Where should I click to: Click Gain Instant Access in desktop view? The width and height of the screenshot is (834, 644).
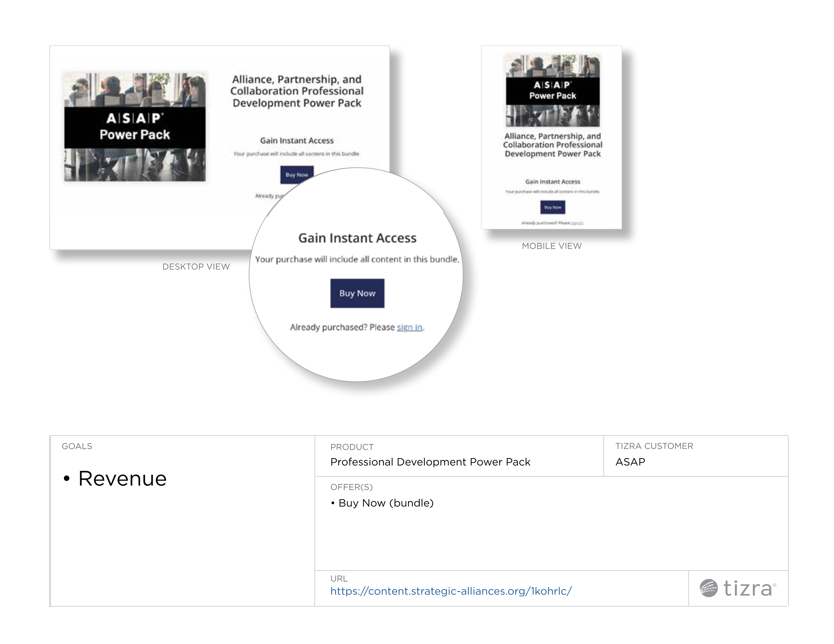click(x=297, y=140)
